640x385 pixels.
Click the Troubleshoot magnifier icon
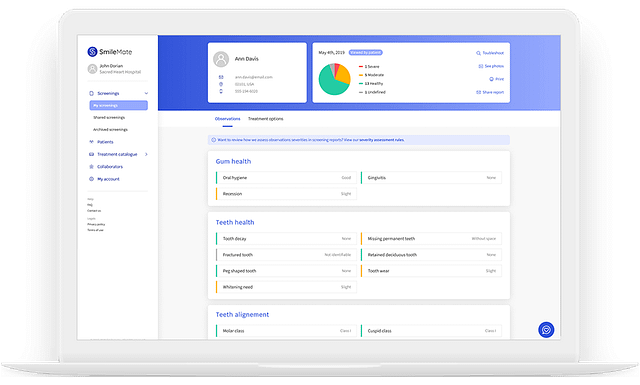coord(478,53)
